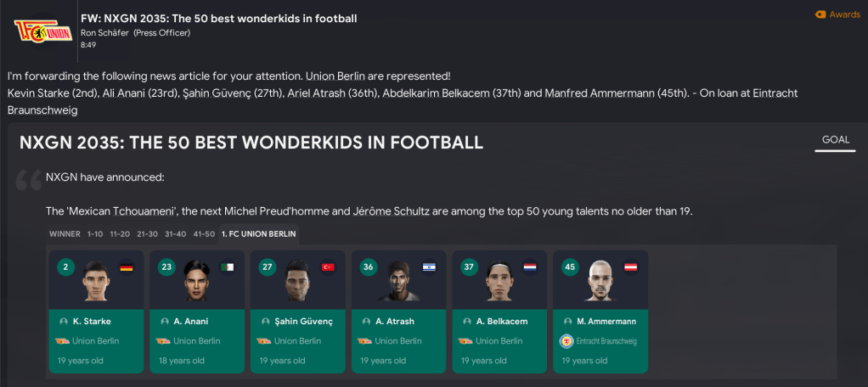Click the GOAL source label
Image resolution: width=868 pixels, height=387 pixels.
pos(835,140)
